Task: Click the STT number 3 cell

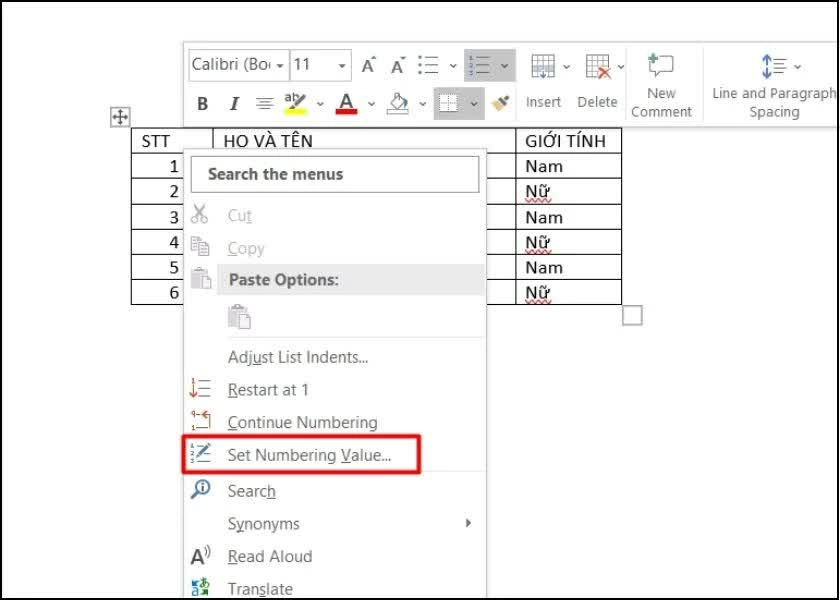Action: 158,217
